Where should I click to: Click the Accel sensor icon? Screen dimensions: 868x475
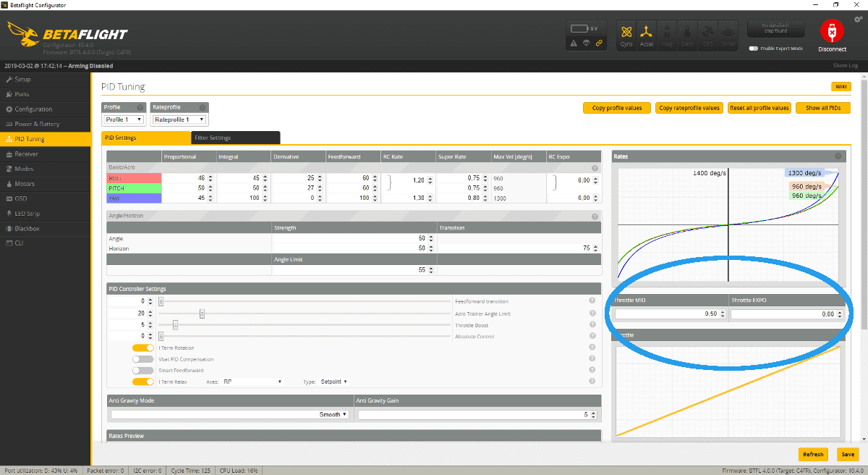(x=646, y=33)
